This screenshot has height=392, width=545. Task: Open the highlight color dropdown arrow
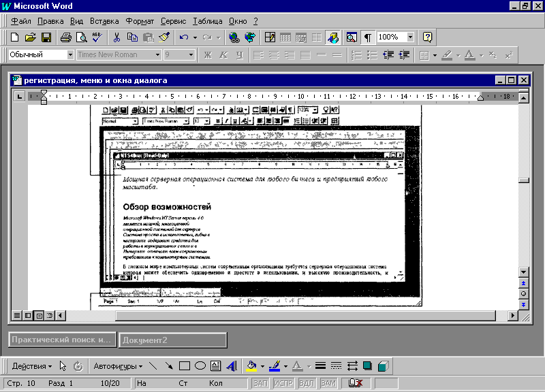coord(458,55)
